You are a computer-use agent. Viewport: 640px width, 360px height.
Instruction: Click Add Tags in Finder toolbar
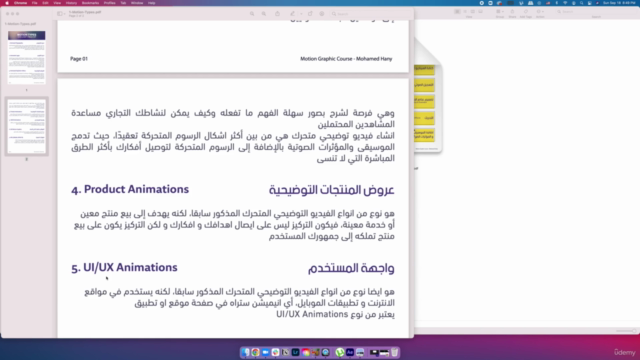[x=526, y=12]
